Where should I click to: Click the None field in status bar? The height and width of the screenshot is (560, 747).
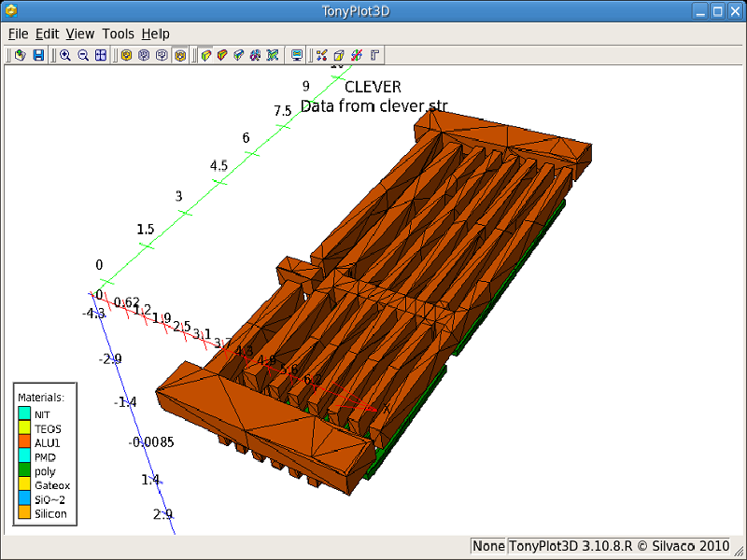(x=488, y=546)
